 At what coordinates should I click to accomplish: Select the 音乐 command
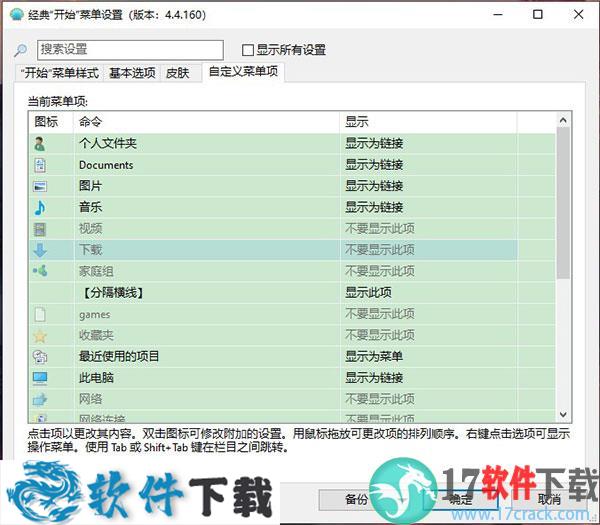click(x=90, y=207)
